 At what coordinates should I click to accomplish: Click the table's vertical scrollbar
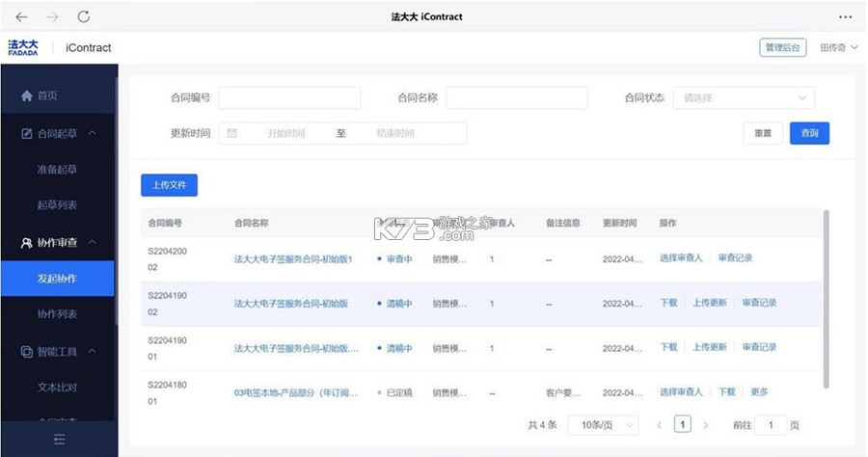[x=826, y=299]
